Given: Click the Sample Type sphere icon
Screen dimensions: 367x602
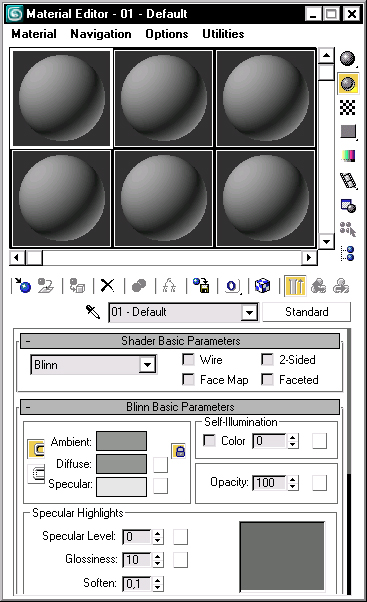Looking at the screenshot, I should 348,59.
